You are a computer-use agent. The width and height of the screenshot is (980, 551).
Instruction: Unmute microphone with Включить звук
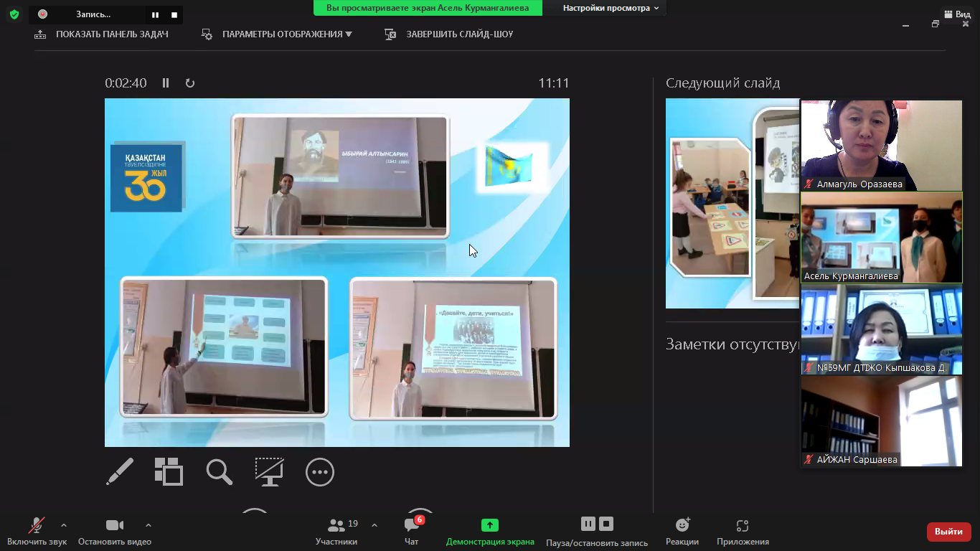pos(37,531)
